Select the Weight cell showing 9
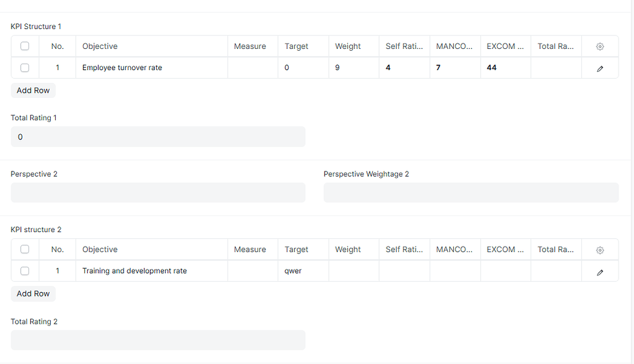Viewport: 634px width, 364px height. (354, 67)
